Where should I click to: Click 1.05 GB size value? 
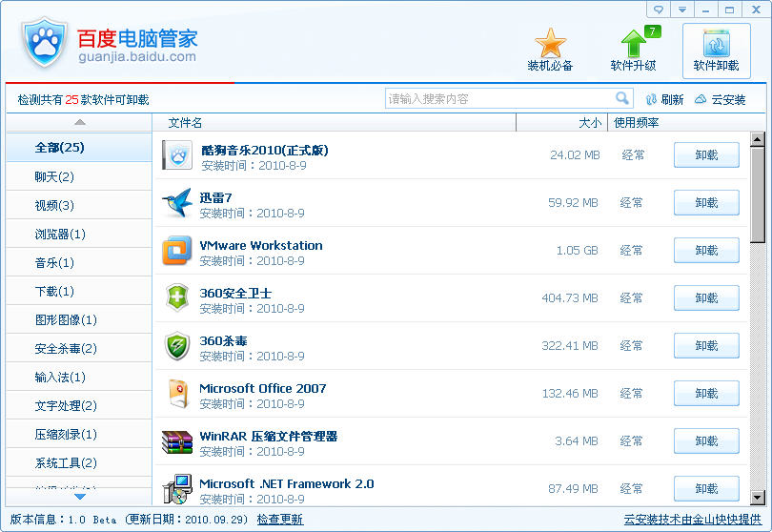pyautogui.click(x=577, y=250)
